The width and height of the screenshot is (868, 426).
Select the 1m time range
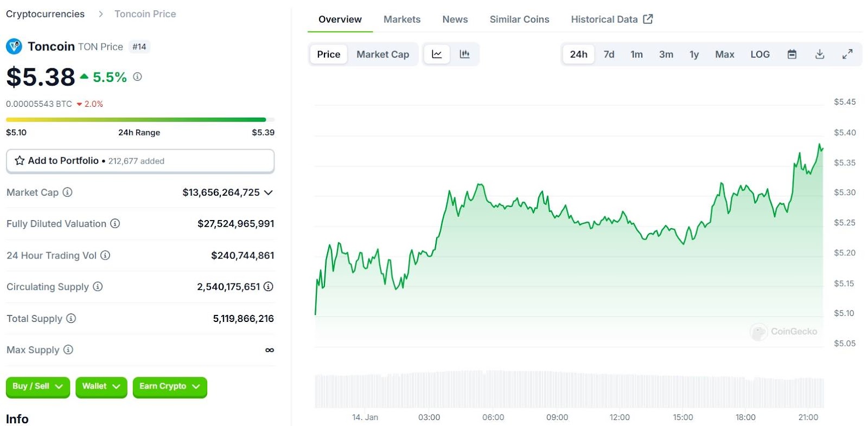pos(637,54)
